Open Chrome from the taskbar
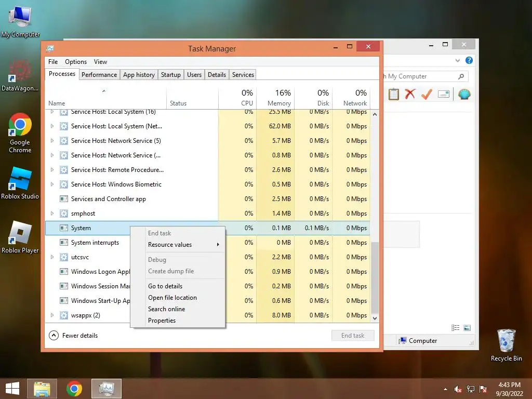Image resolution: width=532 pixels, height=399 pixels. [x=74, y=389]
